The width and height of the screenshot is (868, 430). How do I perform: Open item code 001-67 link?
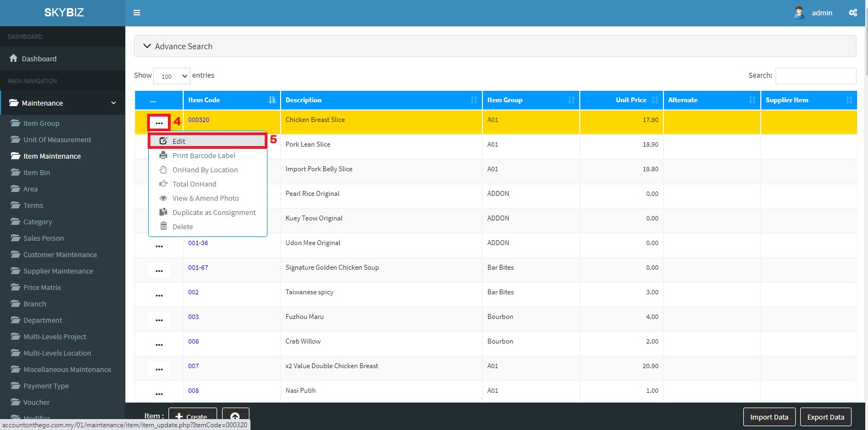[198, 268]
